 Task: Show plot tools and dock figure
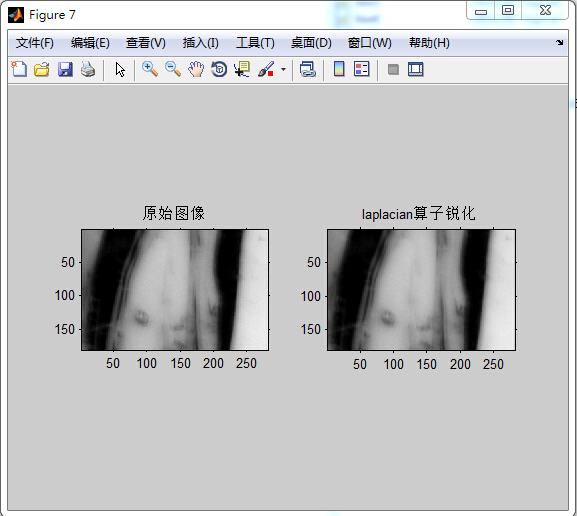[x=416, y=69]
